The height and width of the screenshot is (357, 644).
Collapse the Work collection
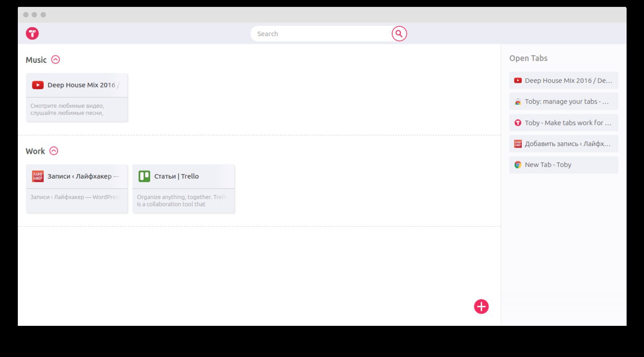53,151
